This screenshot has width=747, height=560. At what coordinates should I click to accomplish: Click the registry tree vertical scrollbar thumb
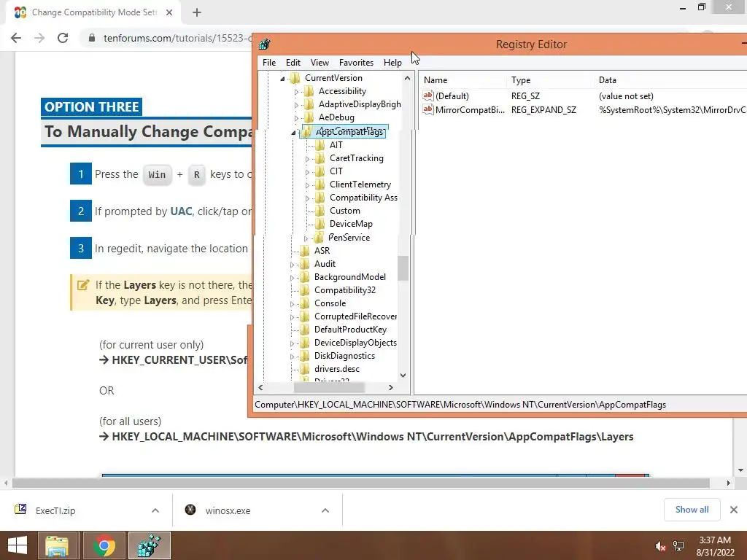pos(403,268)
